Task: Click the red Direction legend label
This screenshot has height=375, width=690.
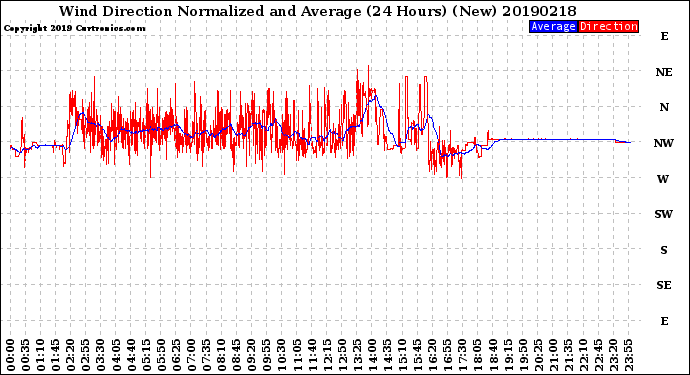Action: point(608,26)
